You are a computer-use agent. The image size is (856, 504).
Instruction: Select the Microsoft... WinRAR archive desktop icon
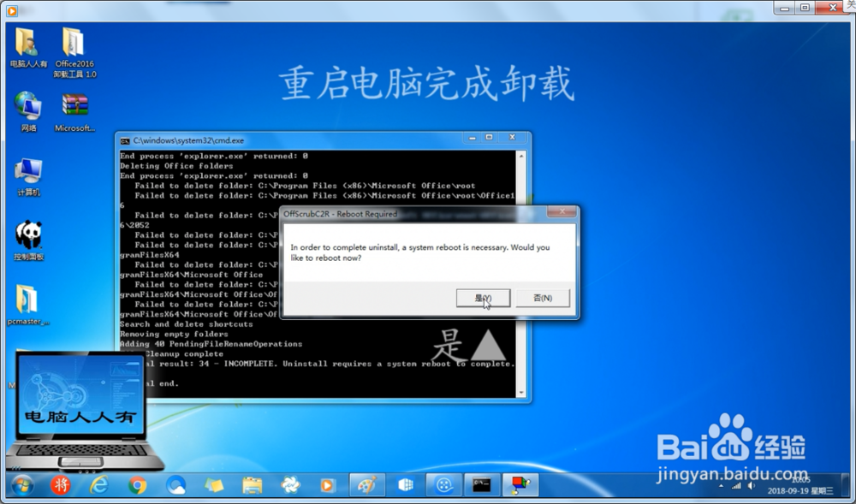[x=74, y=112]
